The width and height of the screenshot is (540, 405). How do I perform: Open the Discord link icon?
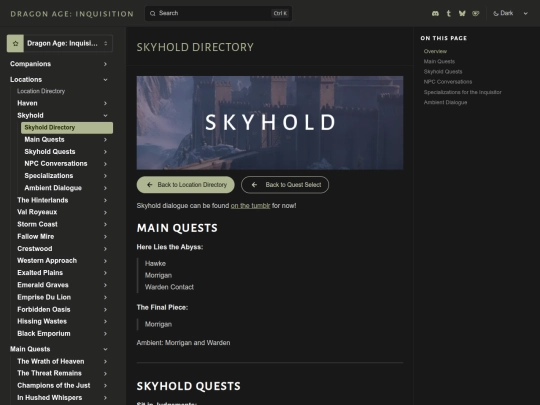coord(435,13)
